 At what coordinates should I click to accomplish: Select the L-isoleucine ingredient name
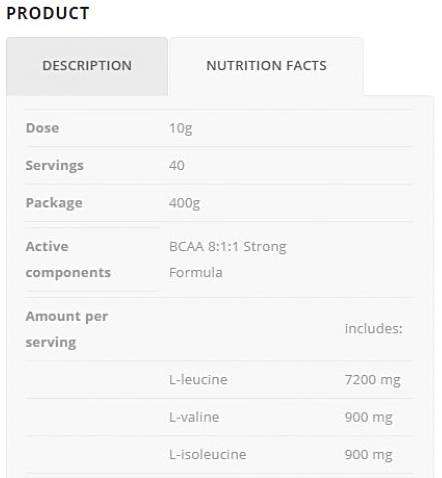click(x=207, y=455)
